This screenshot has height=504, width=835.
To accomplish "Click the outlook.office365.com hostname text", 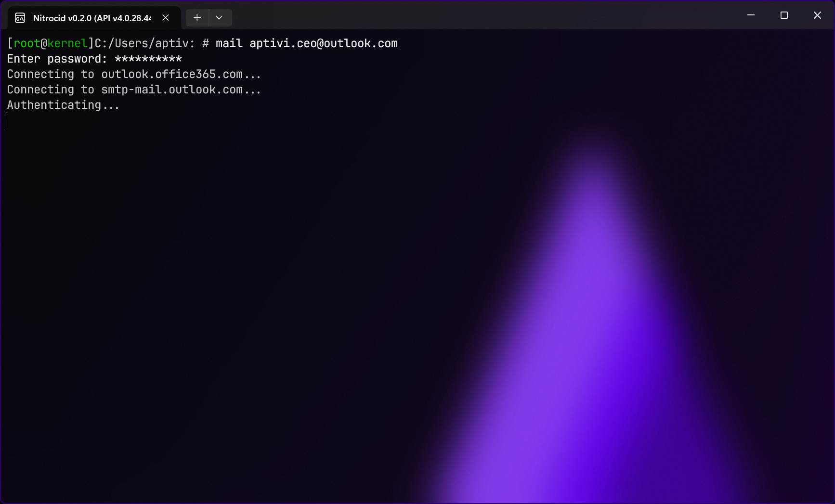I will (x=172, y=74).
